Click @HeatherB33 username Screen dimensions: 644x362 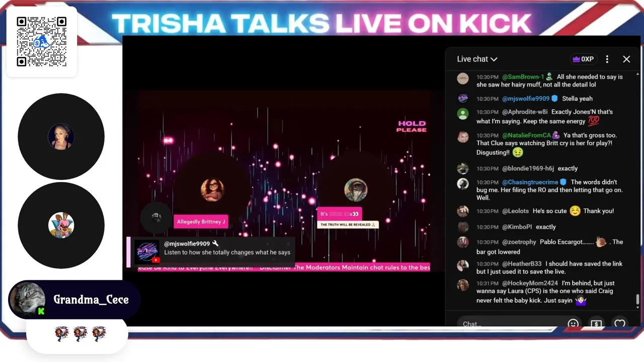[x=522, y=263]
